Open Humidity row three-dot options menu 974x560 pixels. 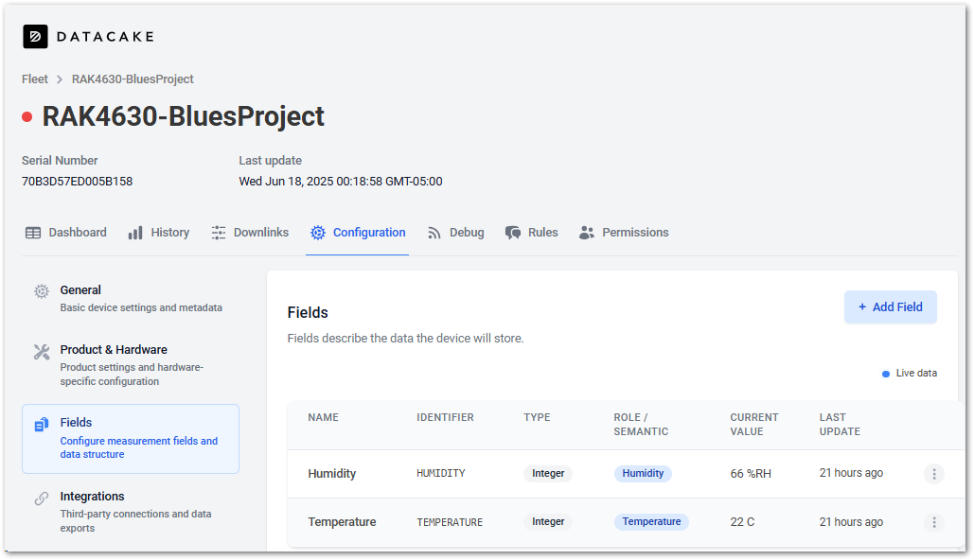click(933, 474)
